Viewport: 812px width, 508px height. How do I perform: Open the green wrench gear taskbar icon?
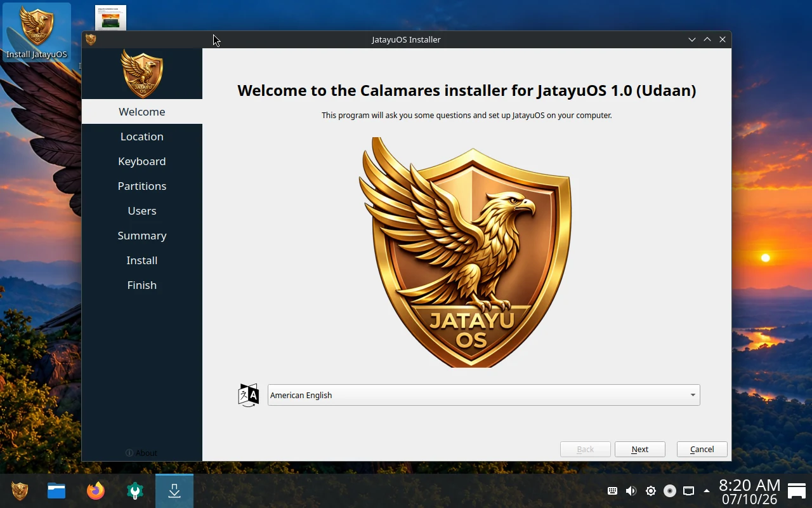[135, 491]
